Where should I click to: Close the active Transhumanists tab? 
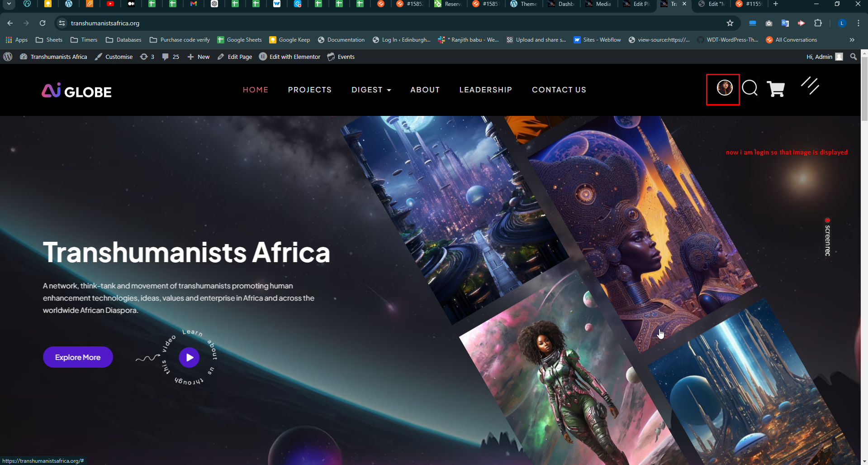coord(684,4)
